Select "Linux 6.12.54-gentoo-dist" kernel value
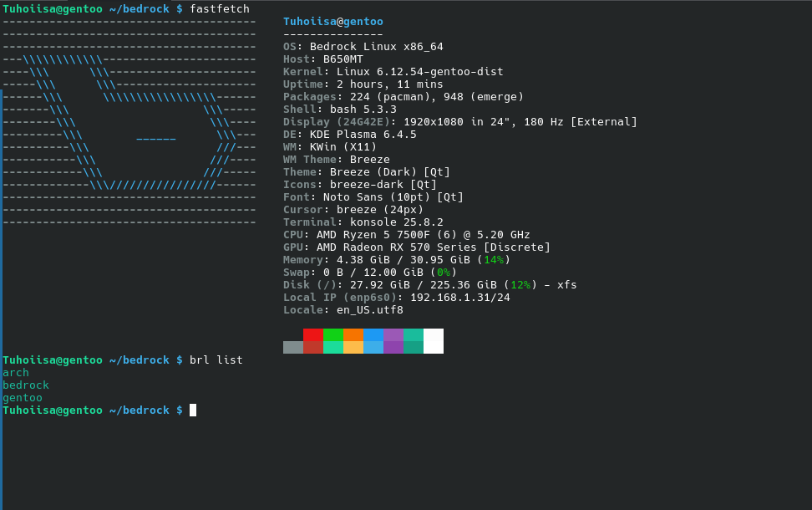 tap(420, 72)
